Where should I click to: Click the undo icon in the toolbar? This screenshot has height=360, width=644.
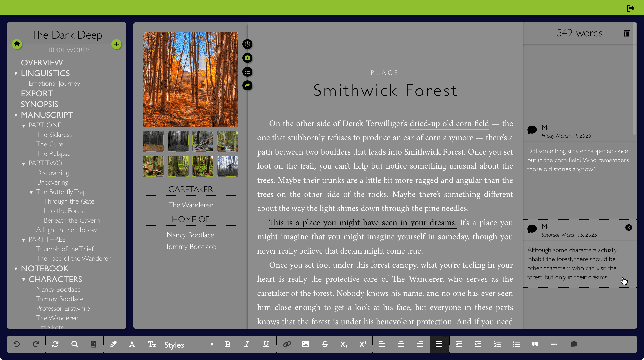coord(16,344)
